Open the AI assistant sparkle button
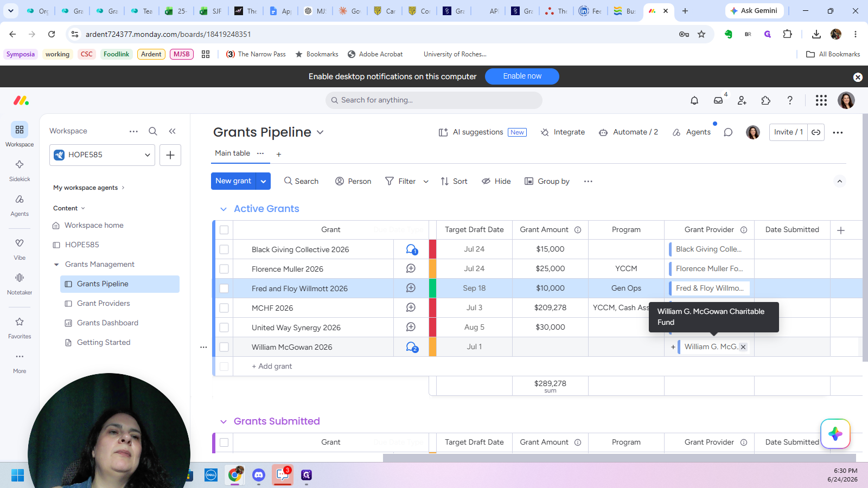The image size is (868, 488). pos(835,434)
